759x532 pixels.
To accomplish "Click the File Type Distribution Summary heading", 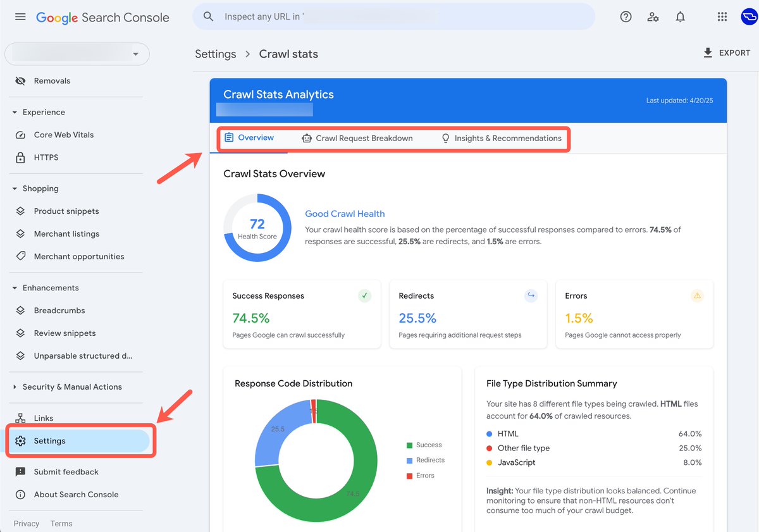I will point(552,383).
